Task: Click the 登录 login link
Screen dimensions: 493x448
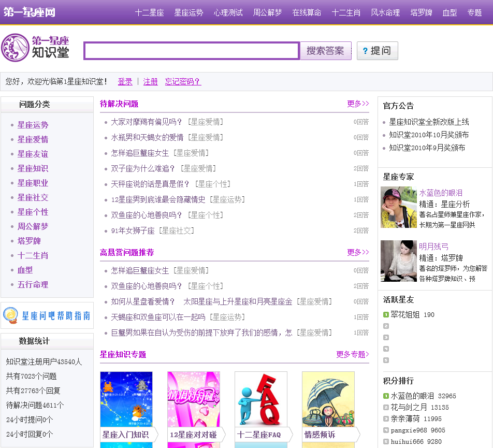Action: (x=125, y=82)
